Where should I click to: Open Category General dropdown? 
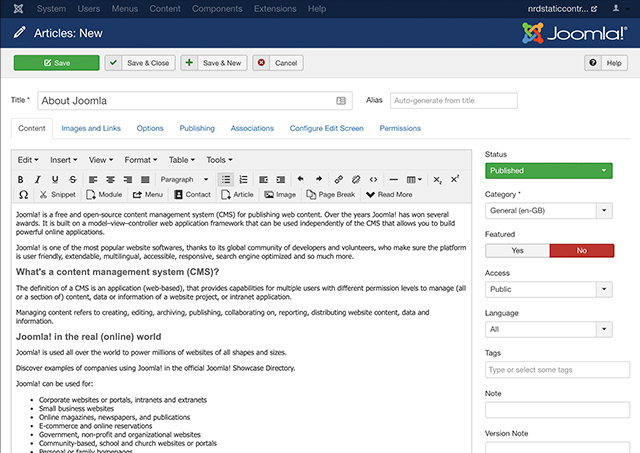click(549, 211)
